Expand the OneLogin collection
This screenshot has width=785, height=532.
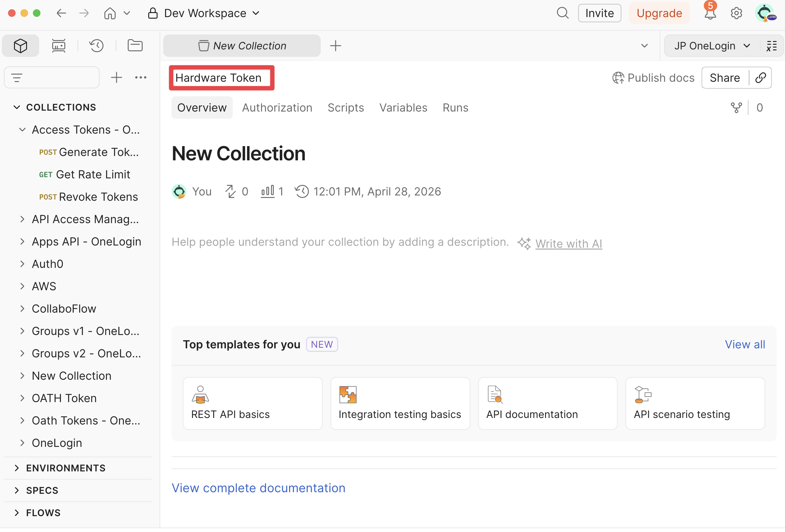22,443
